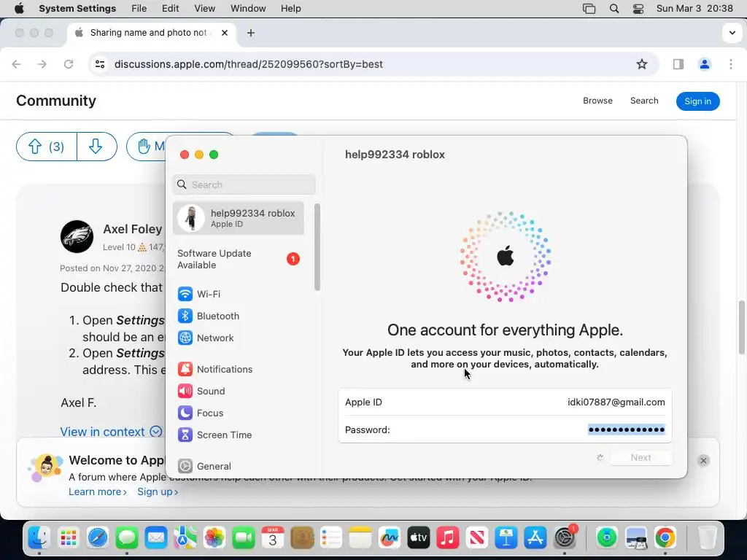Screen dimensions: 747x560
Task: Click the Learn more link
Action: [98, 491]
